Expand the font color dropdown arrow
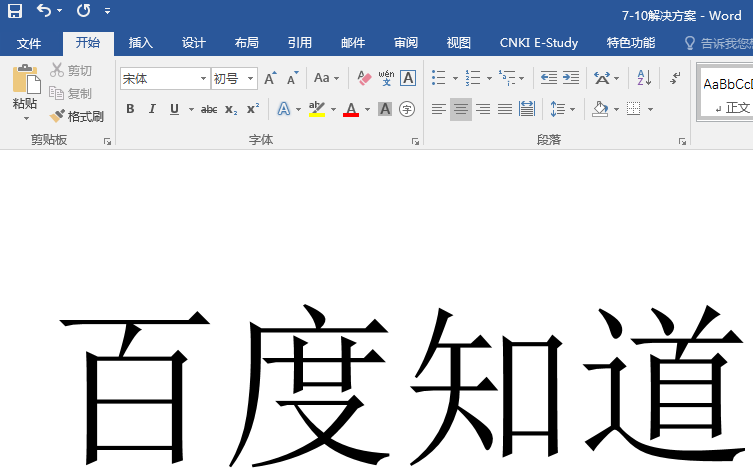753x474 pixels. click(367, 109)
